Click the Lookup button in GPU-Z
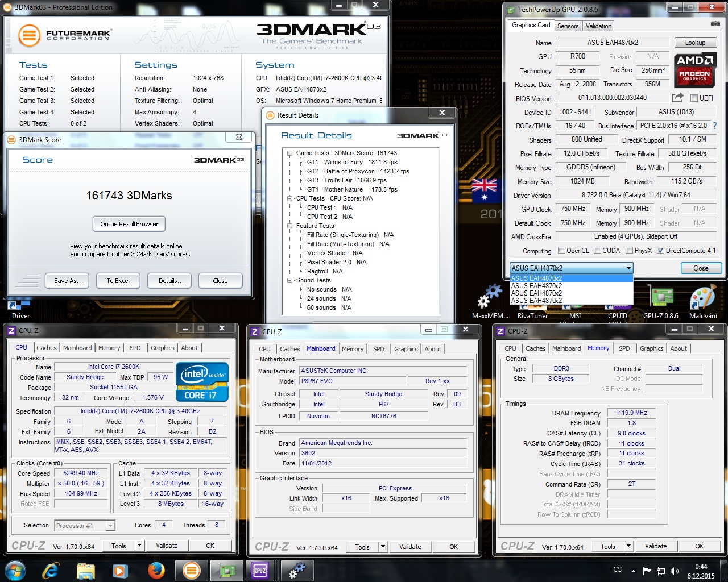This screenshot has width=728, height=582. pyautogui.click(x=695, y=43)
